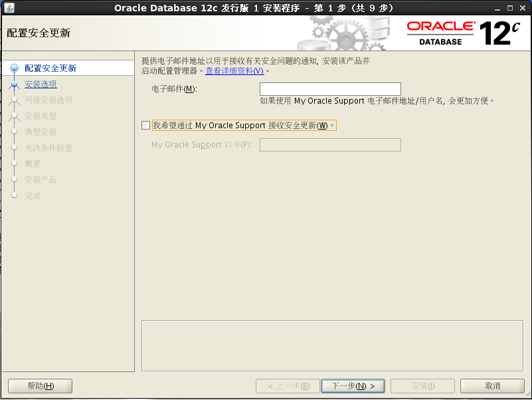Click the 安装类型 step text
This screenshot has width=532, height=400.
click(41, 116)
